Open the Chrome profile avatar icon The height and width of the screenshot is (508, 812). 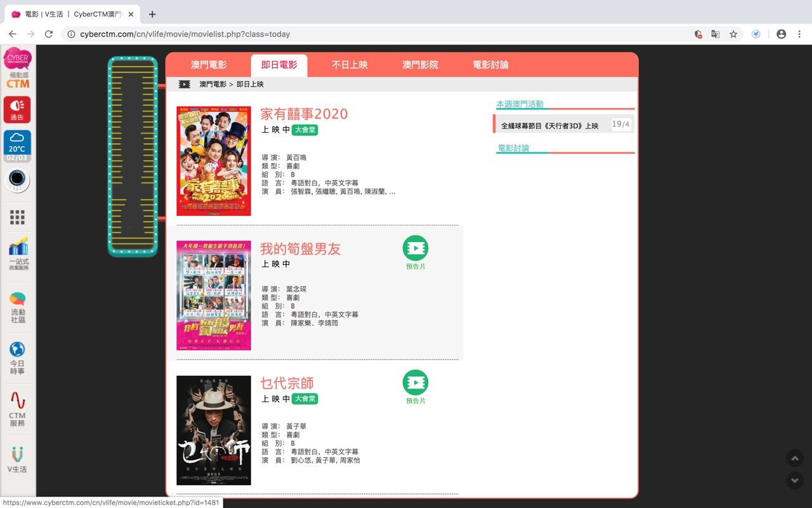[x=781, y=34]
